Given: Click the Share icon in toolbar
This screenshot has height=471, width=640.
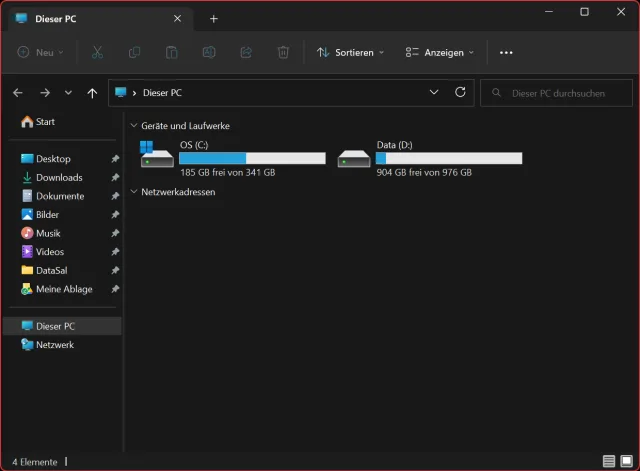Looking at the screenshot, I should point(246,52).
